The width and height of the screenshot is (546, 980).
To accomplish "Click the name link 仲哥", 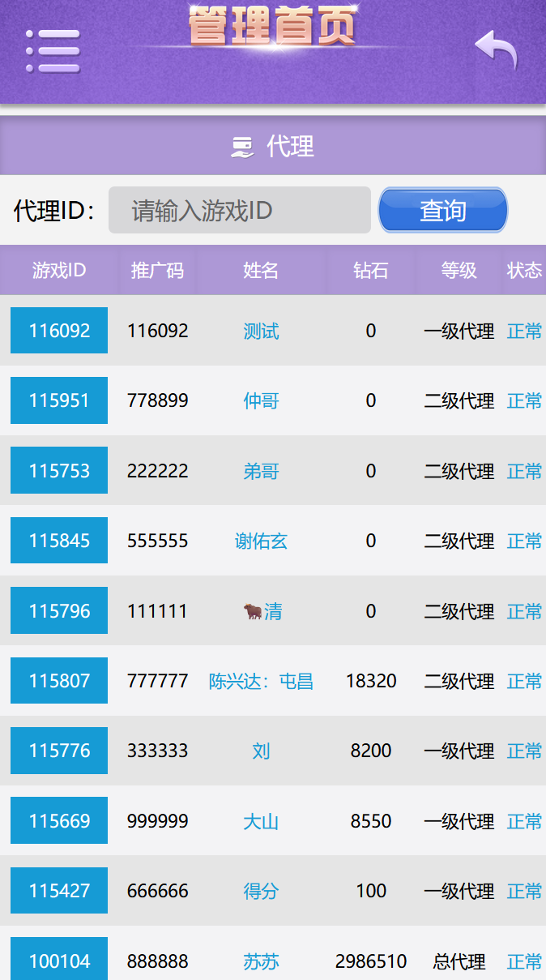I will 261,400.
